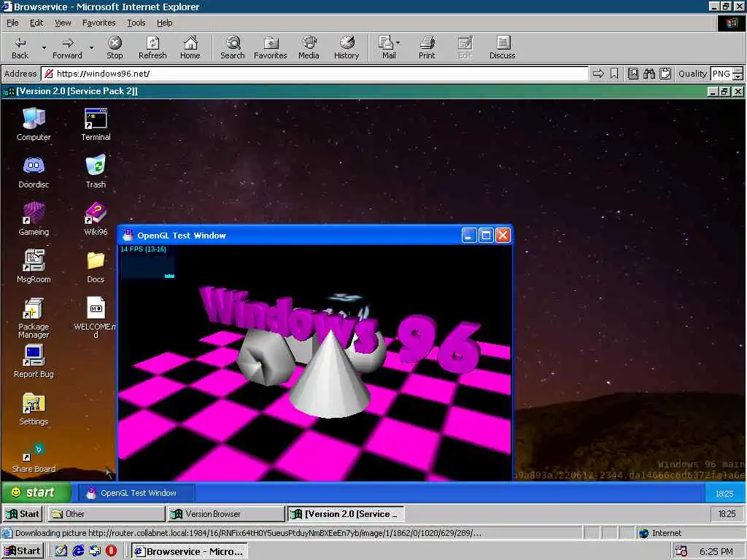The height and width of the screenshot is (560, 747).
Task: Open the Doordisc desktop icon
Action: pyautogui.click(x=34, y=172)
